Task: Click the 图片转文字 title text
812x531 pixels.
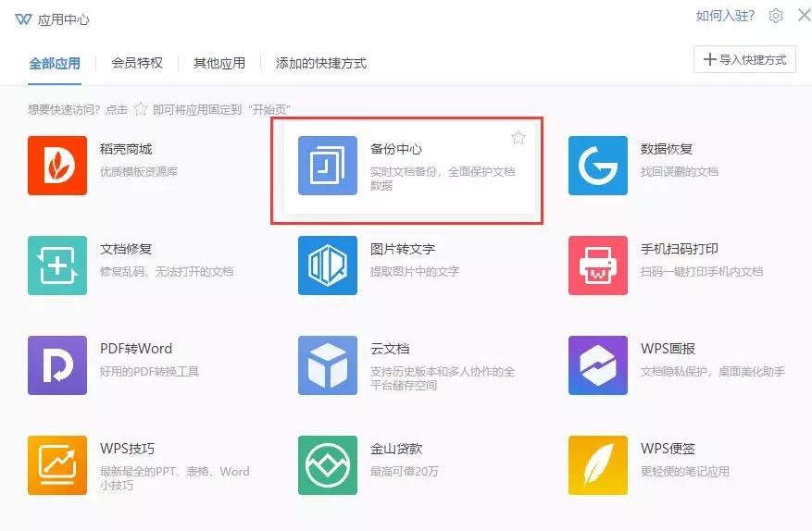Action: coord(403,249)
